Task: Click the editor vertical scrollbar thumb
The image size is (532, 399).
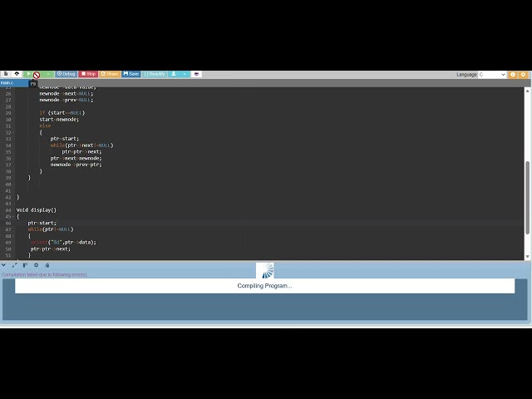Action: tap(528, 198)
